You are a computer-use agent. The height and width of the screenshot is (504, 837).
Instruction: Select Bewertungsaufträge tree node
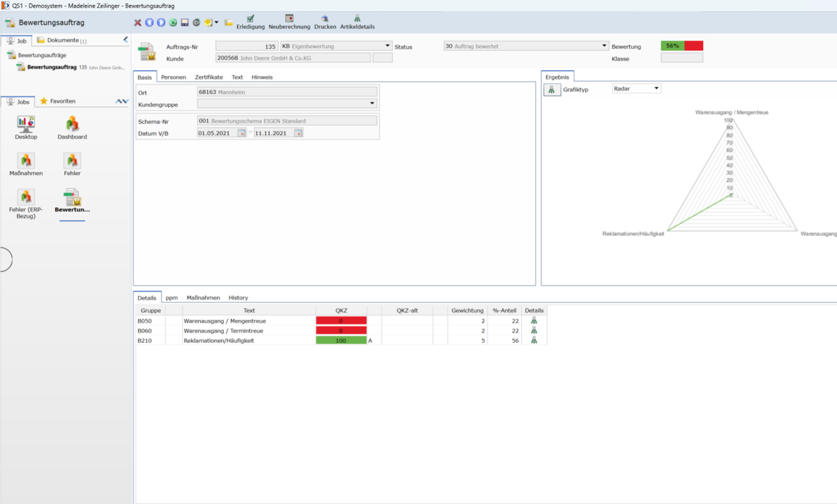click(37, 54)
